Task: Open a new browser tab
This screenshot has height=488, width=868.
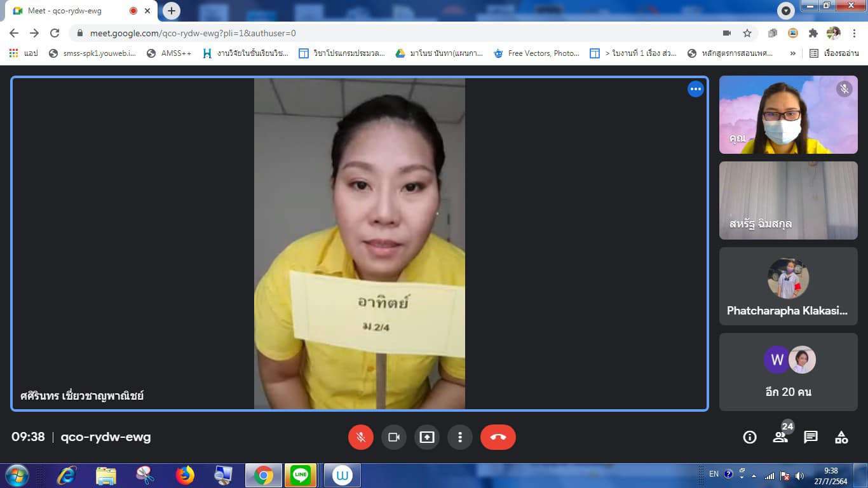Action: click(x=171, y=11)
